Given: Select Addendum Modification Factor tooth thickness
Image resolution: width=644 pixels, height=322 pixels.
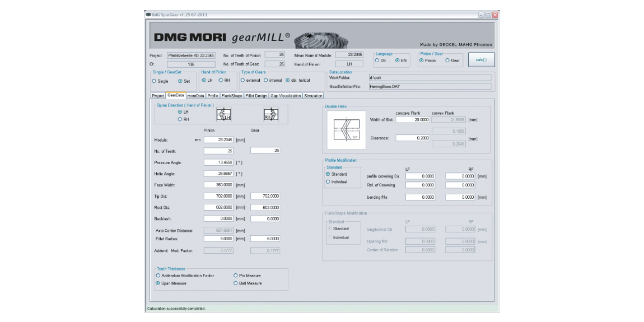Looking at the screenshot, I should click(158, 276).
